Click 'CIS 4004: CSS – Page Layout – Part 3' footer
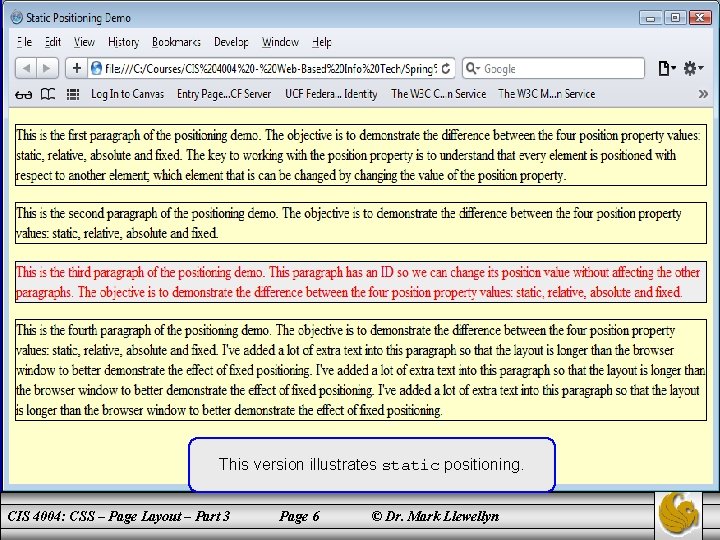This screenshot has width=720, height=540. pyautogui.click(x=118, y=516)
